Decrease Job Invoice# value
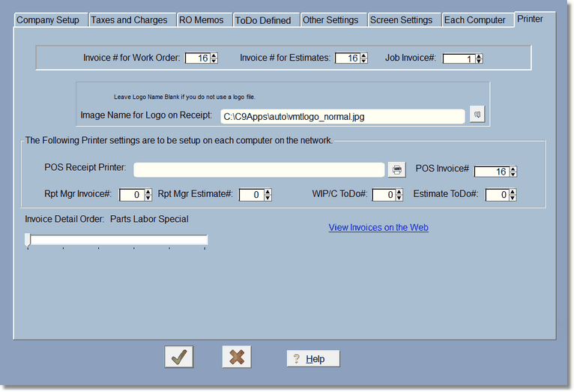This screenshot has height=392, width=574. pyautogui.click(x=479, y=61)
